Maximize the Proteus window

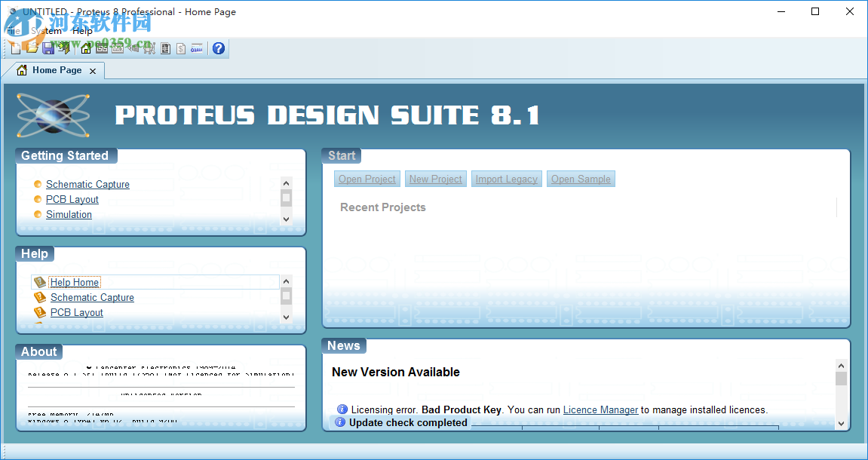[815, 11]
